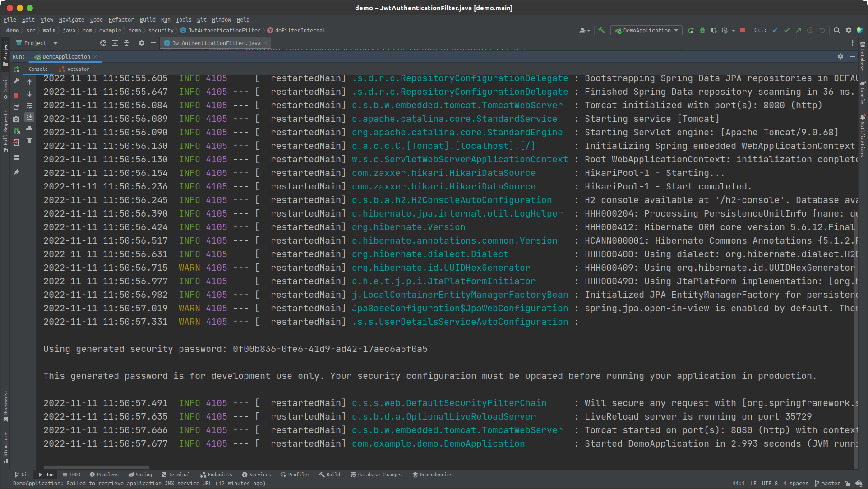Toggle the pin/stick output icon
This screenshot has width=868, height=489.
pos(17,172)
